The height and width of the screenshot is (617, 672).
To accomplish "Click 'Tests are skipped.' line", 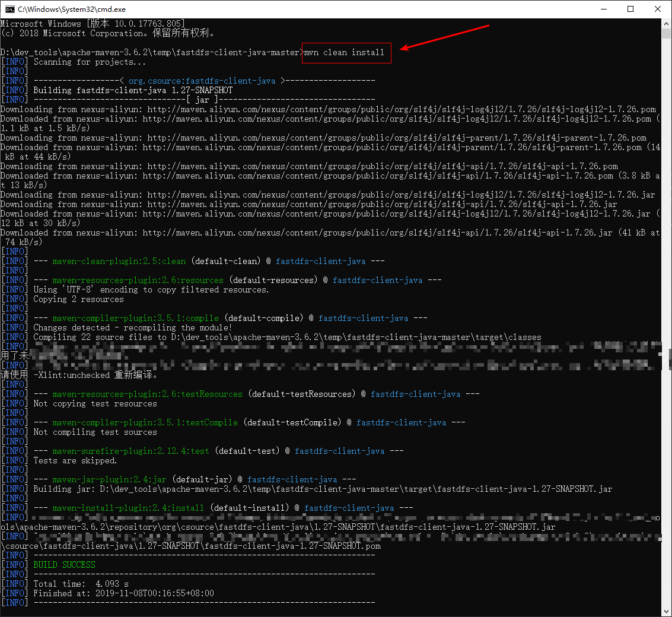I will point(75,460).
